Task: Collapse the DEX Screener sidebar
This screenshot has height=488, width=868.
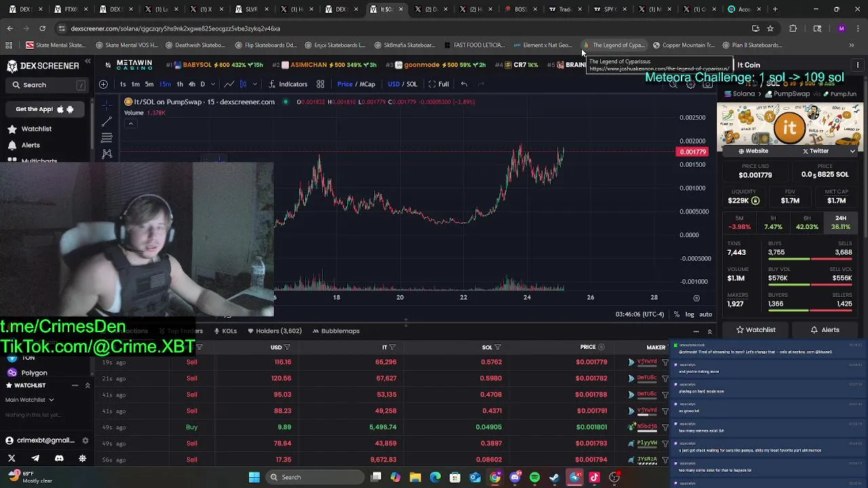Action: coord(87,62)
